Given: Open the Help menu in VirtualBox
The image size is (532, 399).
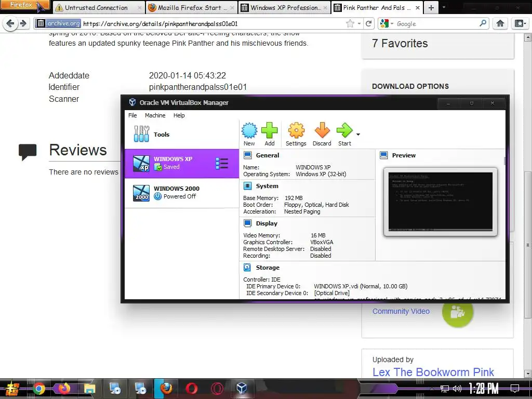Looking at the screenshot, I should (x=179, y=115).
